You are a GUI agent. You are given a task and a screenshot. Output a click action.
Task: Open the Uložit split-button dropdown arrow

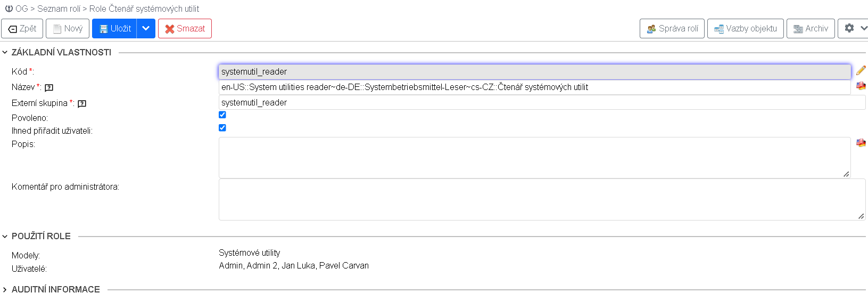point(146,29)
